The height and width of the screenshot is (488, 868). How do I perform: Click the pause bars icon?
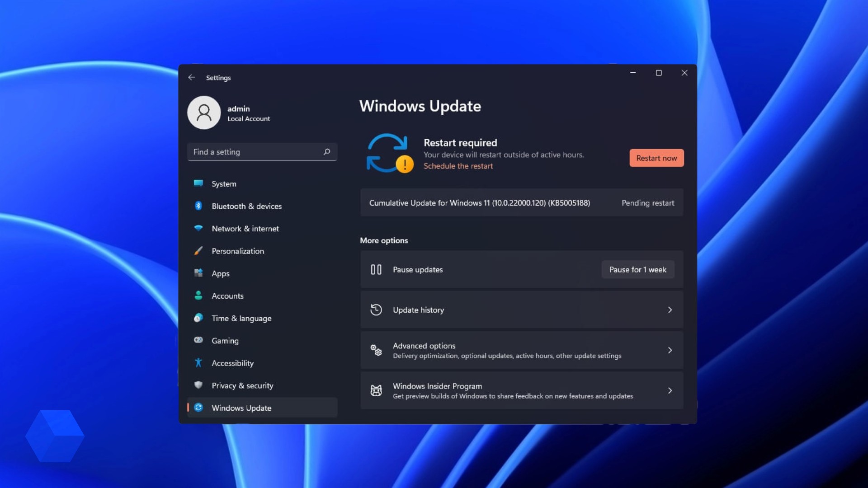[376, 270]
